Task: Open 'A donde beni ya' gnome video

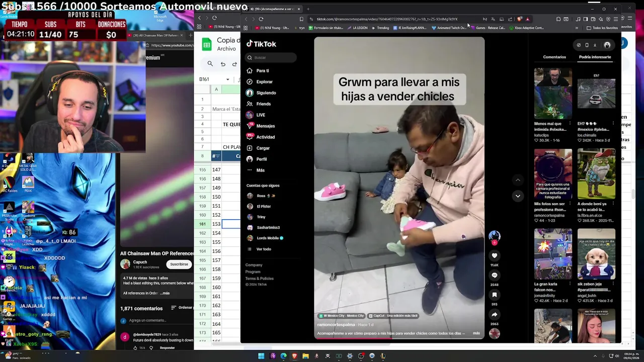Action: [x=596, y=174]
